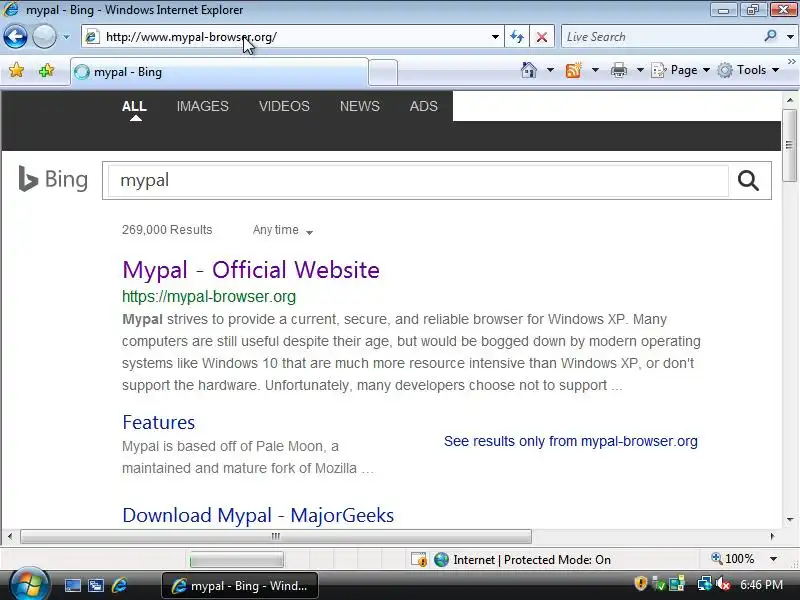Click the Forward navigation button
The image size is (800, 600).
tap(44, 37)
